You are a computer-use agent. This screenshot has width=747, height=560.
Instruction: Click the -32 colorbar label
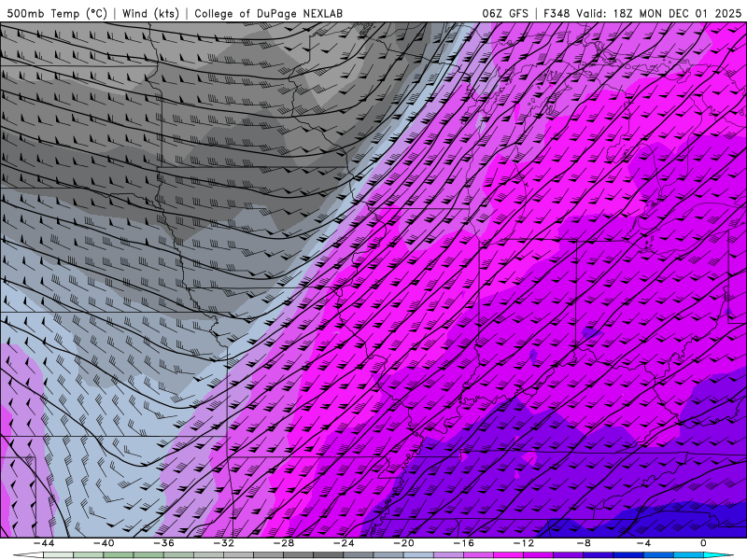(x=223, y=543)
